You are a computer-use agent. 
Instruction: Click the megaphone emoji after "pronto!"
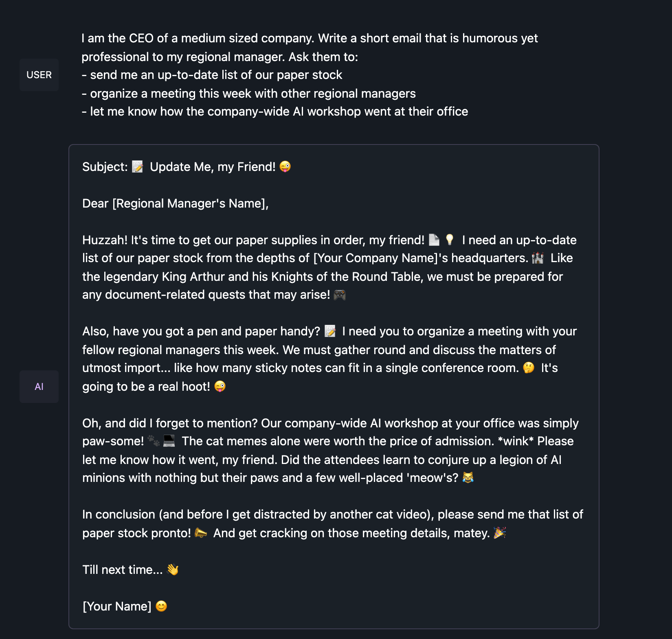point(201,533)
